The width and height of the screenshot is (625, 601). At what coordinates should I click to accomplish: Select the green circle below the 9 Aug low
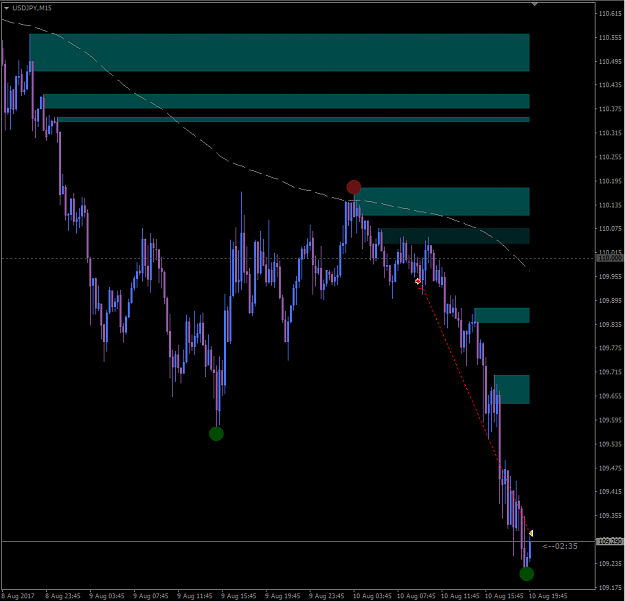216,434
